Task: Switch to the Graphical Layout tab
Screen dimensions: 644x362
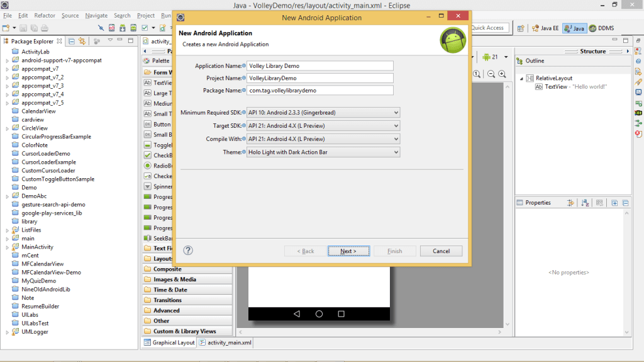Action: (169, 342)
